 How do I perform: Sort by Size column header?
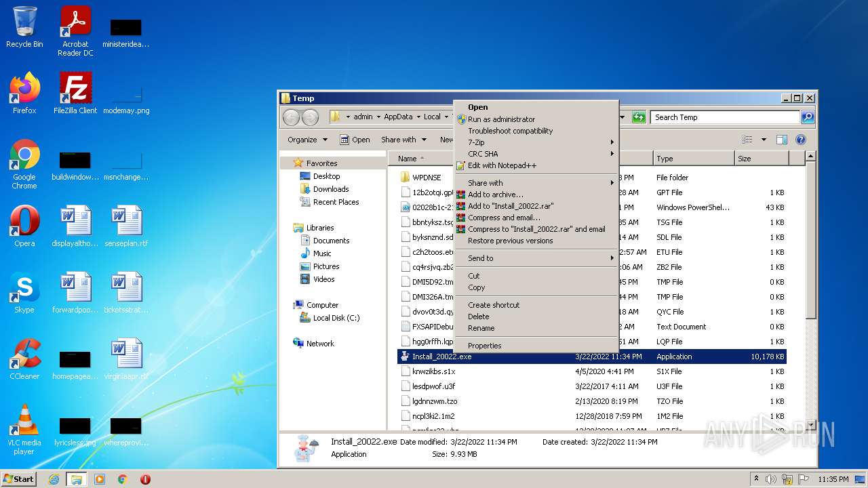click(x=762, y=159)
